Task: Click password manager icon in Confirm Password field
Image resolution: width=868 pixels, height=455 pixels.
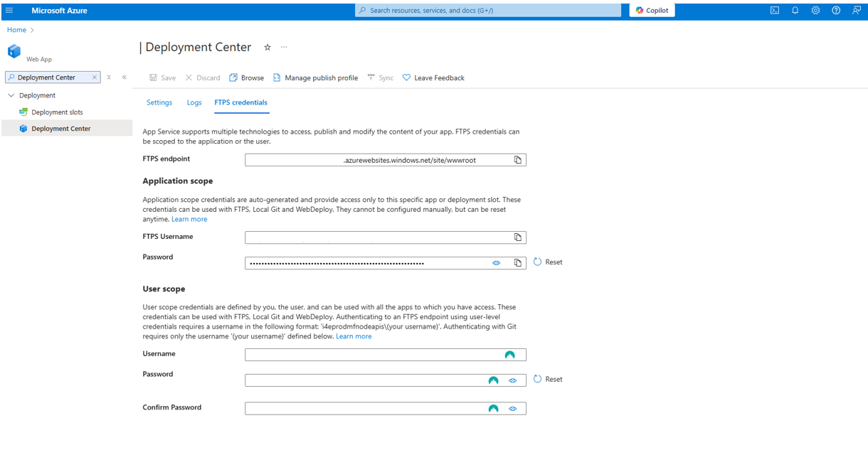Action: pos(493,409)
